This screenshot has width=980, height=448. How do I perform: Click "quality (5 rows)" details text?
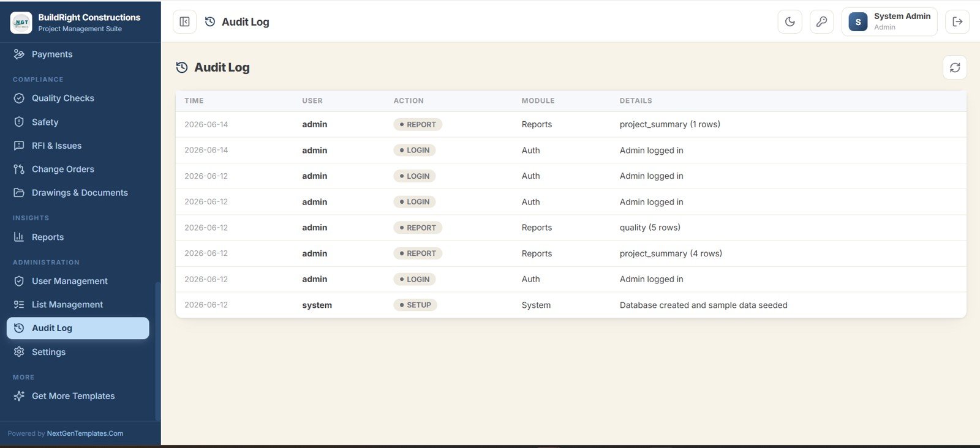click(650, 228)
